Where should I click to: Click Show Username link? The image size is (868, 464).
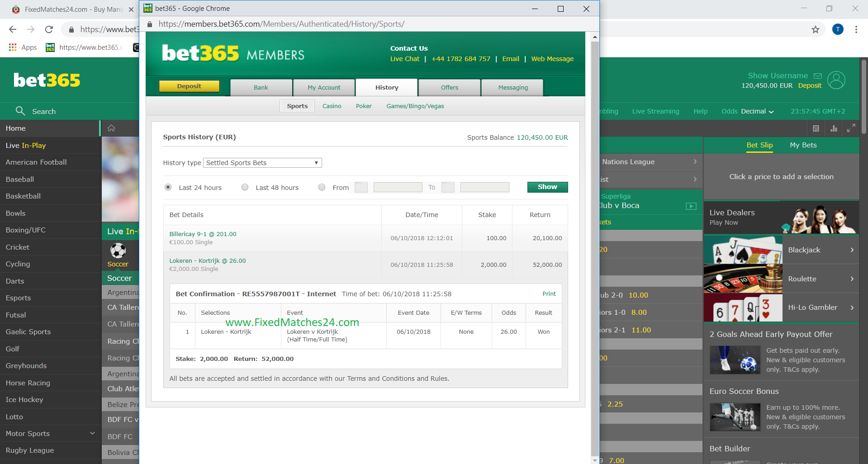[778, 76]
